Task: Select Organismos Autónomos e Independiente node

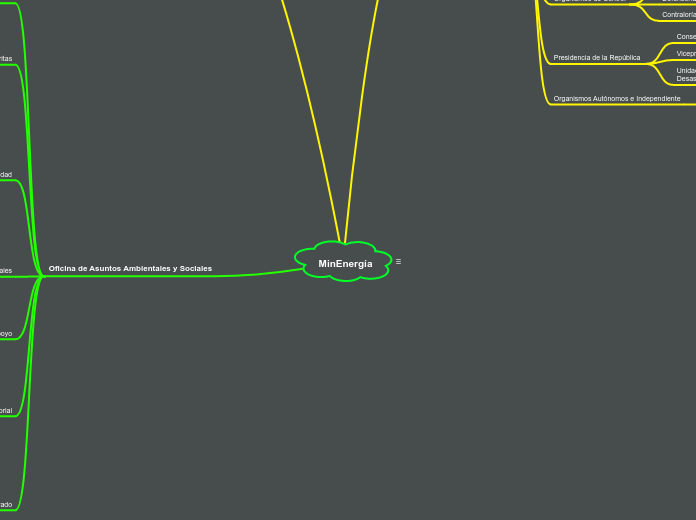Action: pyautogui.click(x=617, y=99)
